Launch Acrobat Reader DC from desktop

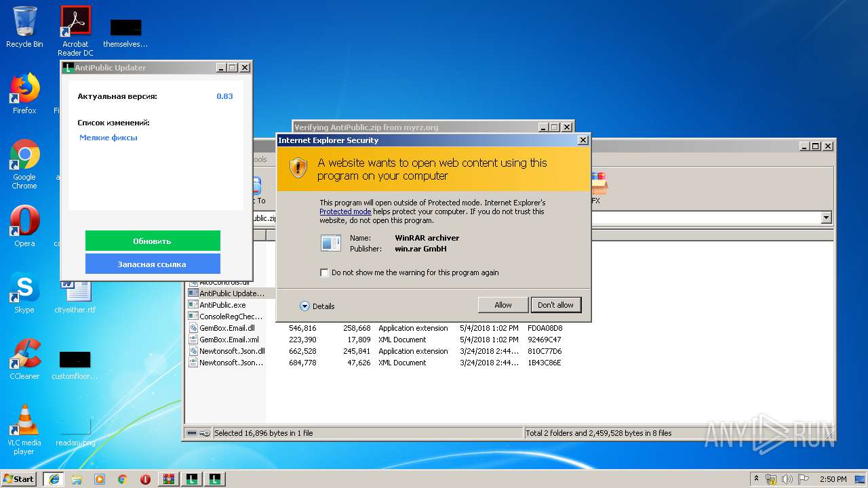tap(75, 31)
